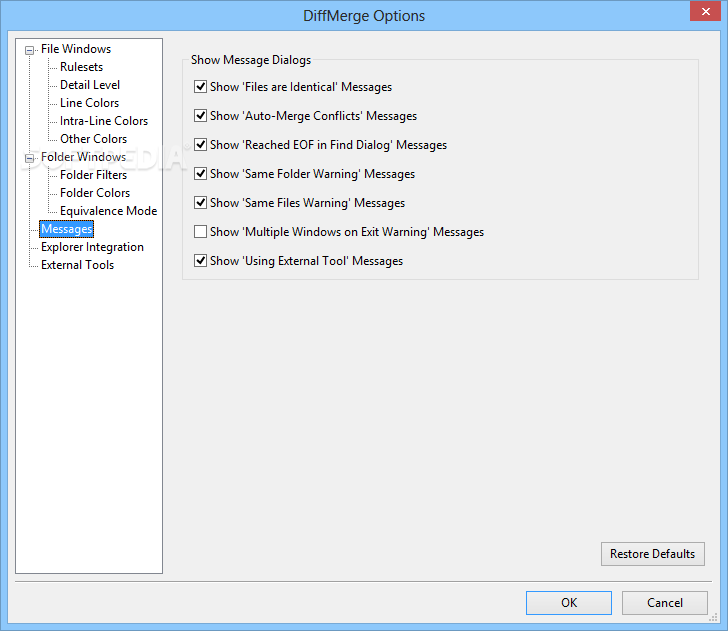
Task: Close the DiffMerge Options window
Action: pos(705,11)
